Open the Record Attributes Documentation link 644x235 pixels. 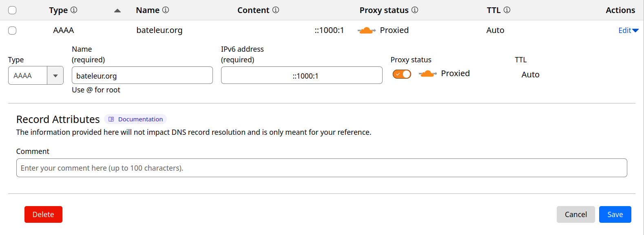click(x=140, y=119)
